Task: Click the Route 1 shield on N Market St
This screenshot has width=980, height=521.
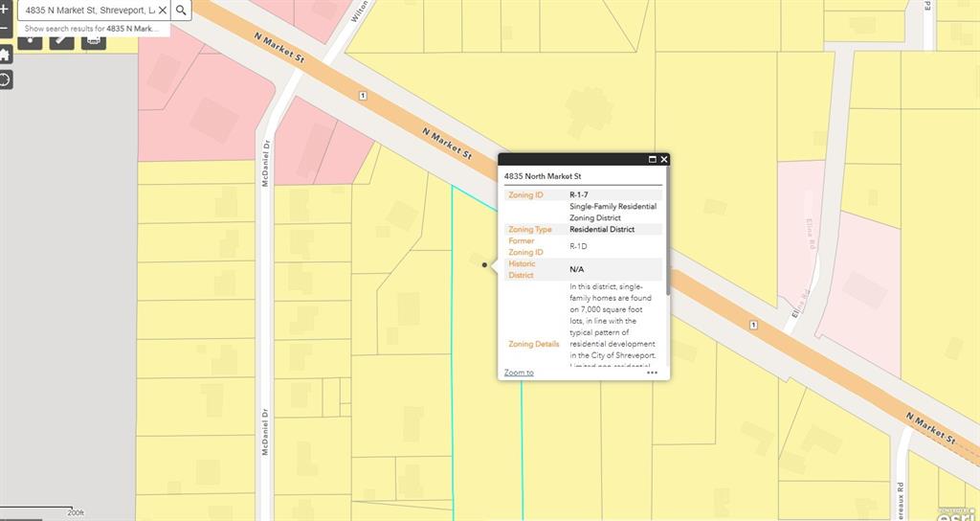Action: pos(363,96)
